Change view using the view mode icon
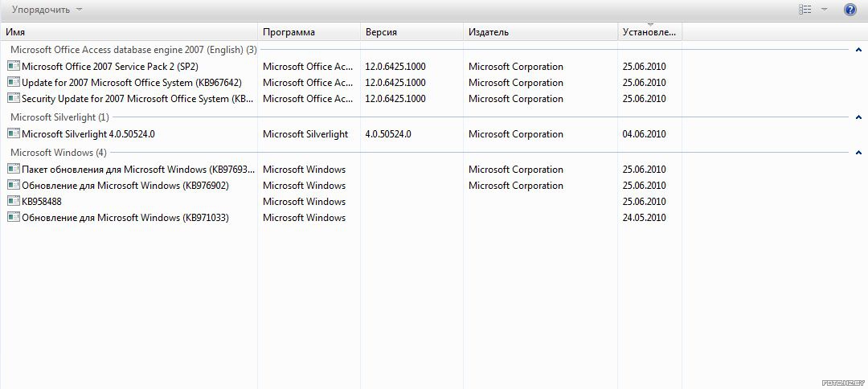Screen dimensions: 868x389 (805, 10)
